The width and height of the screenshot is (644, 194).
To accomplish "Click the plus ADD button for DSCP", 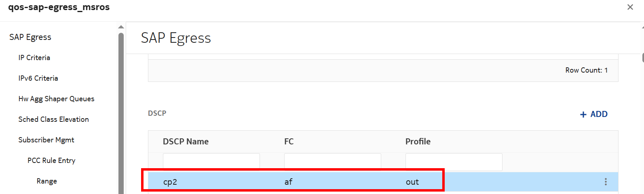I will point(593,114).
